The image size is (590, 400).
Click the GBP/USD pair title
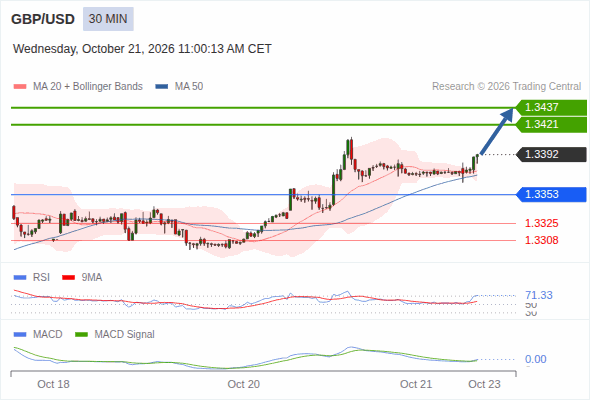point(43,19)
